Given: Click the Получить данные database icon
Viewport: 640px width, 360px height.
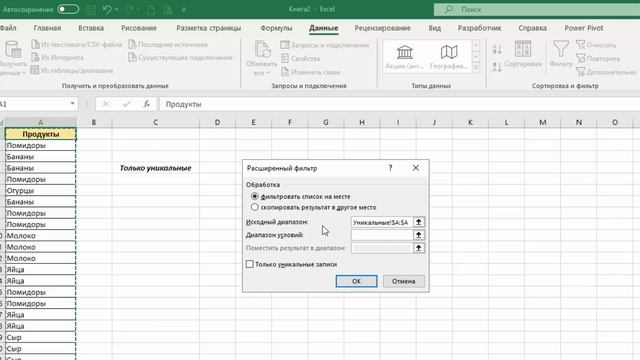Looking at the screenshot, I should pyautogui.click(x=13, y=49).
